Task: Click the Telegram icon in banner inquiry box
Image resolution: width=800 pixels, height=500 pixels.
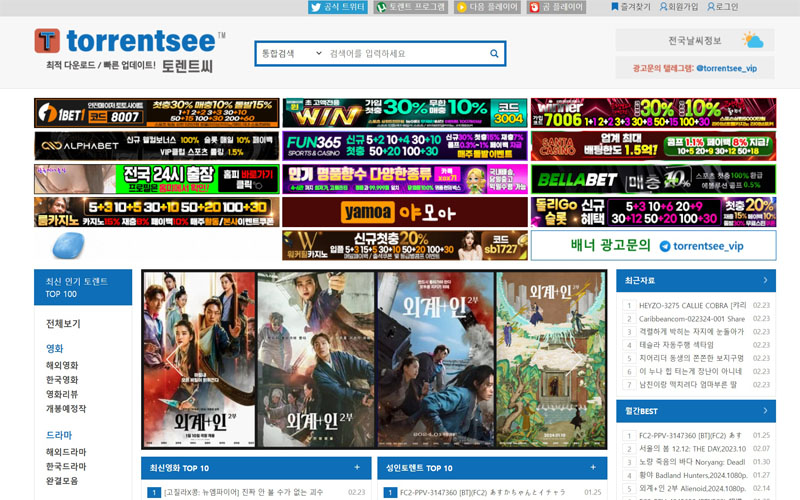Action: [665, 246]
